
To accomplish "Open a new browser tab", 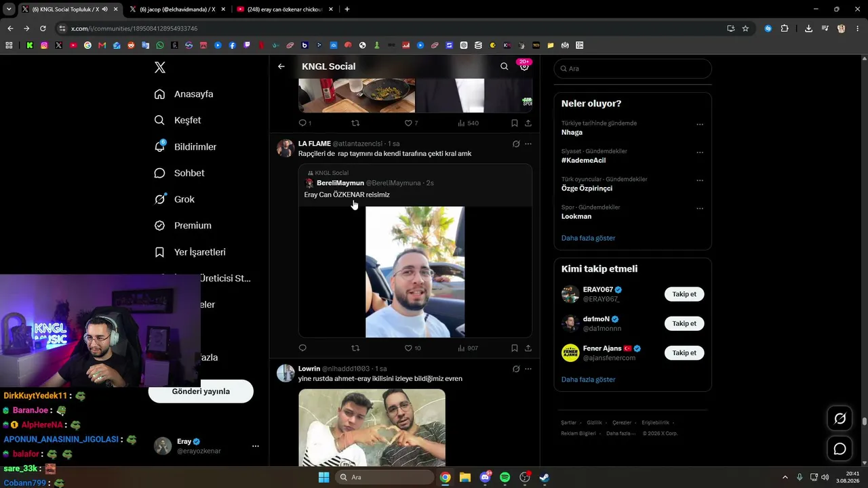I will click(347, 9).
